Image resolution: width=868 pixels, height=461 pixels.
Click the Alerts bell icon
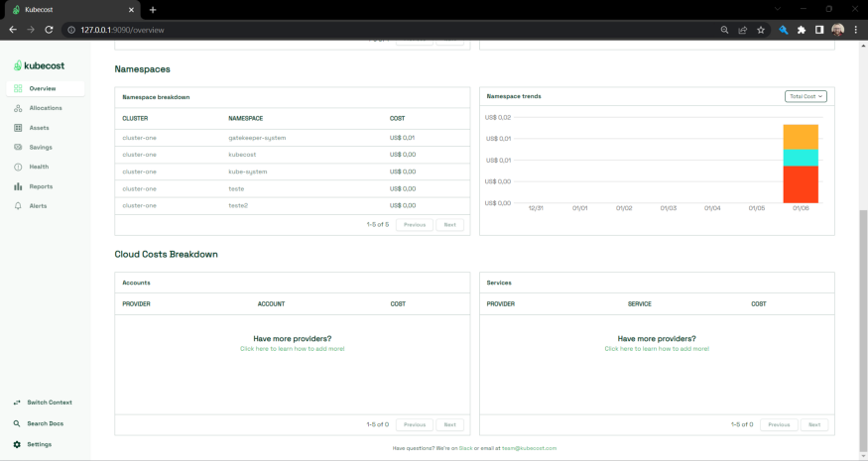click(x=18, y=206)
